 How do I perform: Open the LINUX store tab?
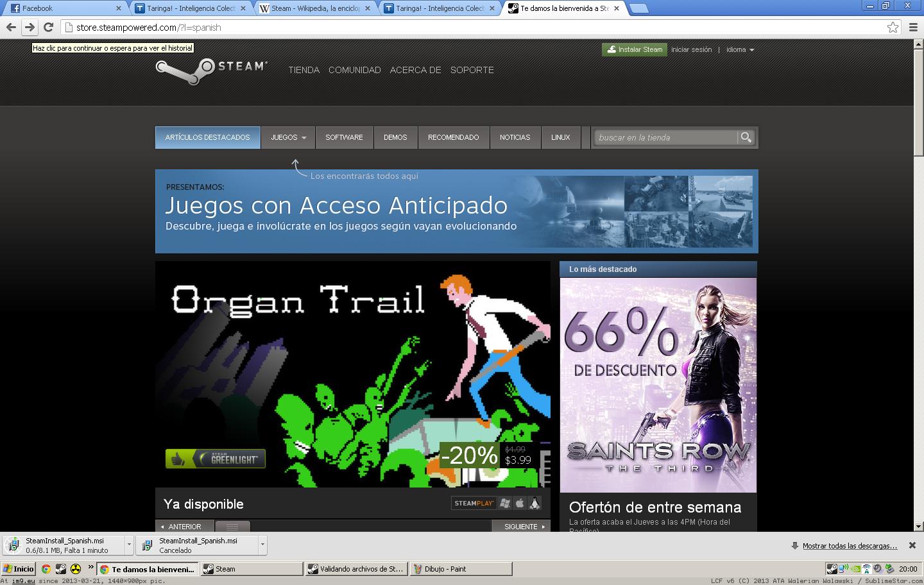click(560, 137)
